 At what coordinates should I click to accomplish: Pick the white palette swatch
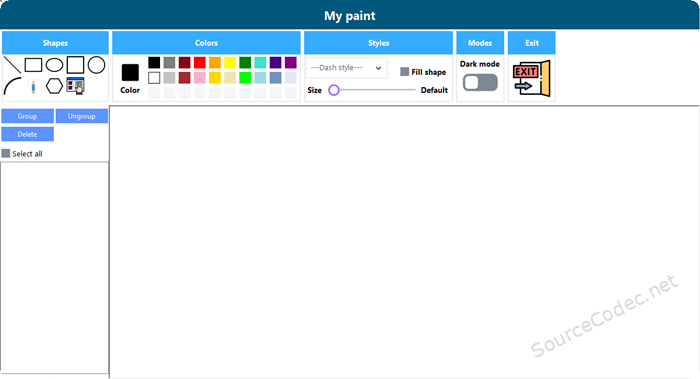pos(154,78)
